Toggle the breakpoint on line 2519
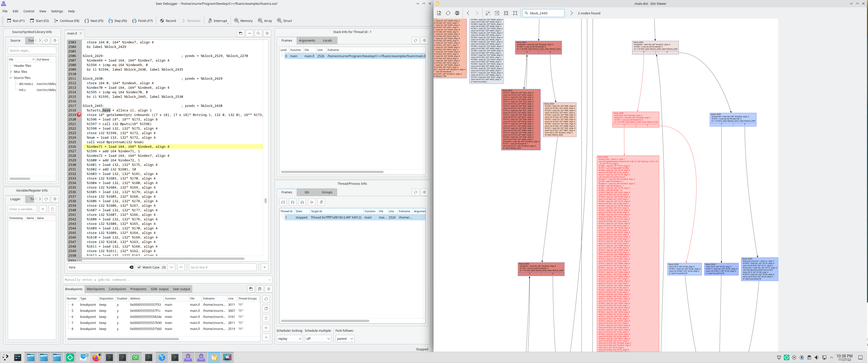 (79, 115)
